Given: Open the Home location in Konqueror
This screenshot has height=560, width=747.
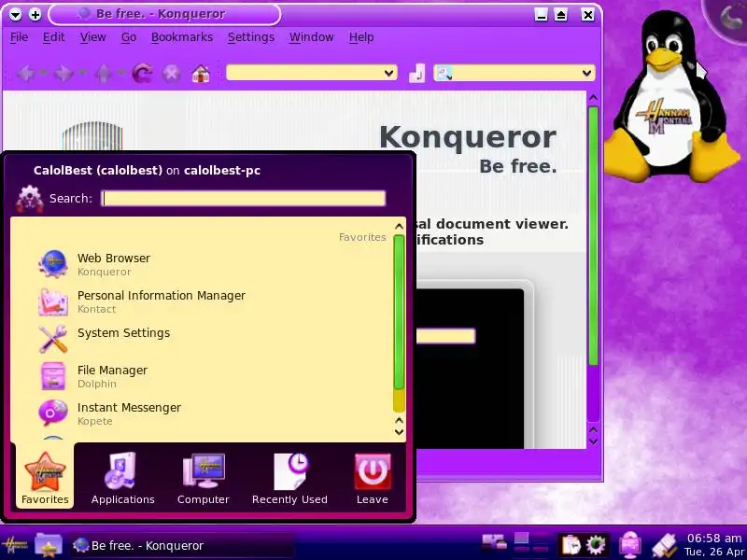Looking at the screenshot, I should coord(201,74).
